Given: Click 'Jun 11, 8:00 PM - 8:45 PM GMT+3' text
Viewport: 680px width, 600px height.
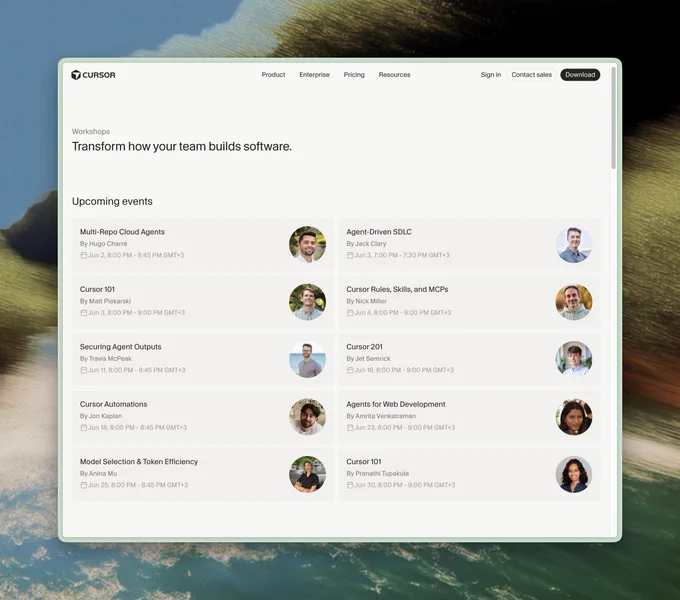Looking at the screenshot, I should pos(137,370).
